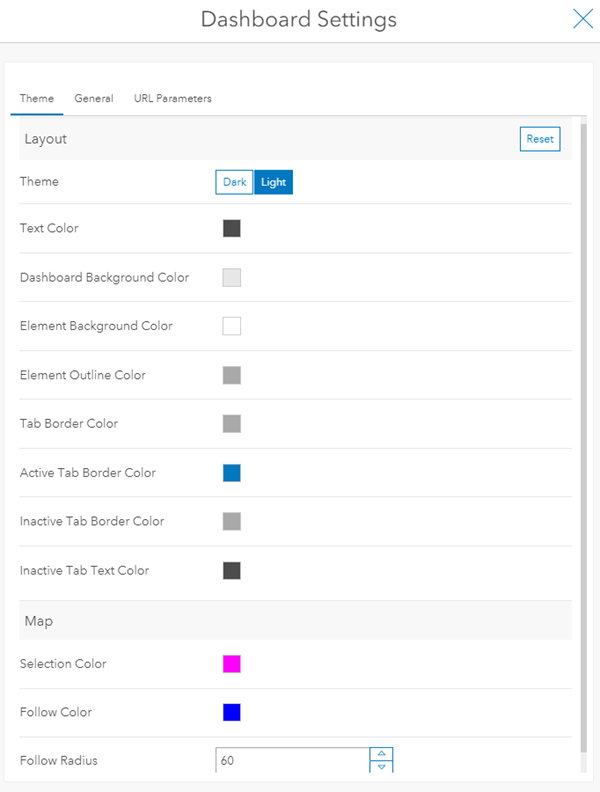Open the Tab Border Color swatch
The height and width of the screenshot is (792, 600).
(x=232, y=424)
